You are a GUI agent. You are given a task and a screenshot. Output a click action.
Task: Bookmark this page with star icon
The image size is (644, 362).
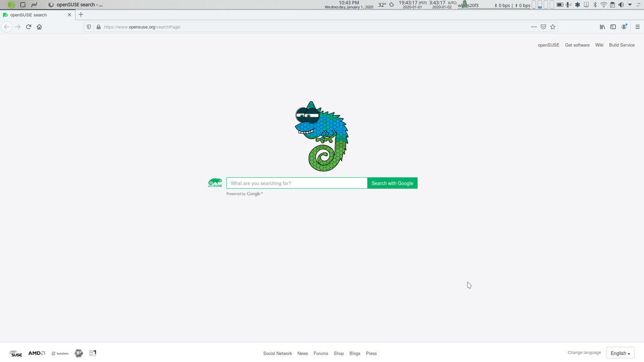[x=553, y=27]
